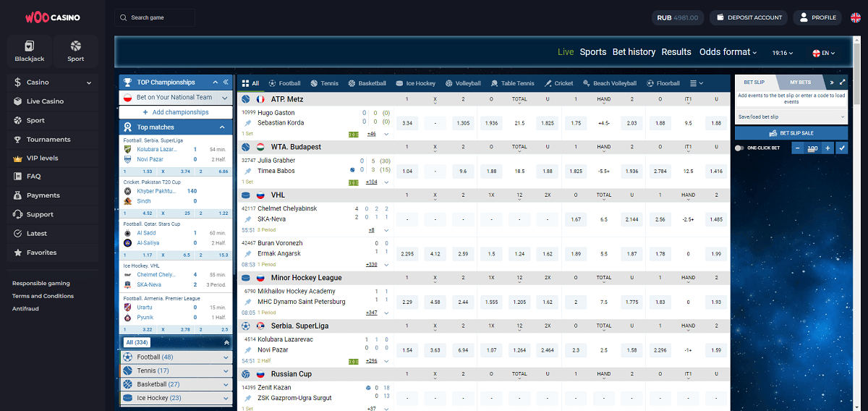Image resolution: width=868 pixels, height=411 pixels.
Task: Increase bet amount with plus button
Action: point(827,148)
